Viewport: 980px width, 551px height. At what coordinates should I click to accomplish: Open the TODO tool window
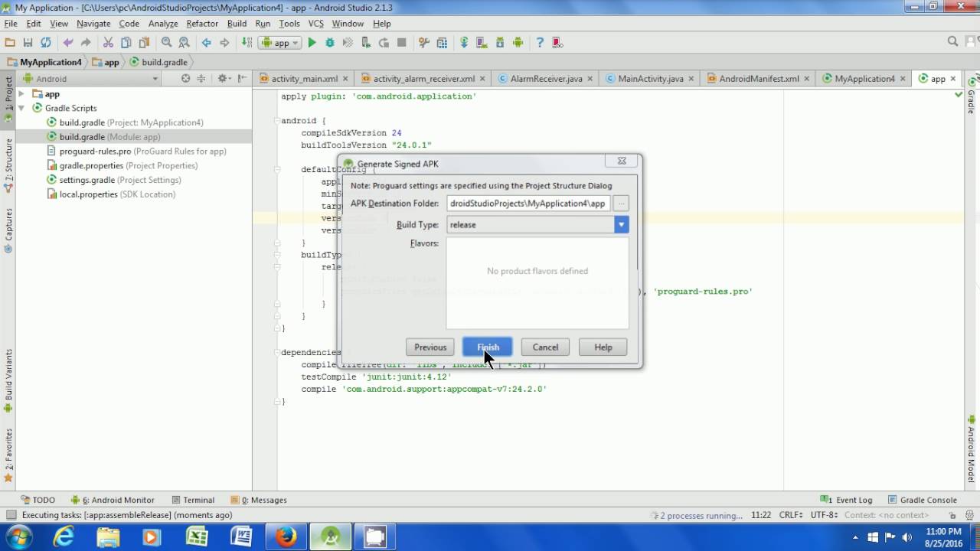(x=38, y=500)
